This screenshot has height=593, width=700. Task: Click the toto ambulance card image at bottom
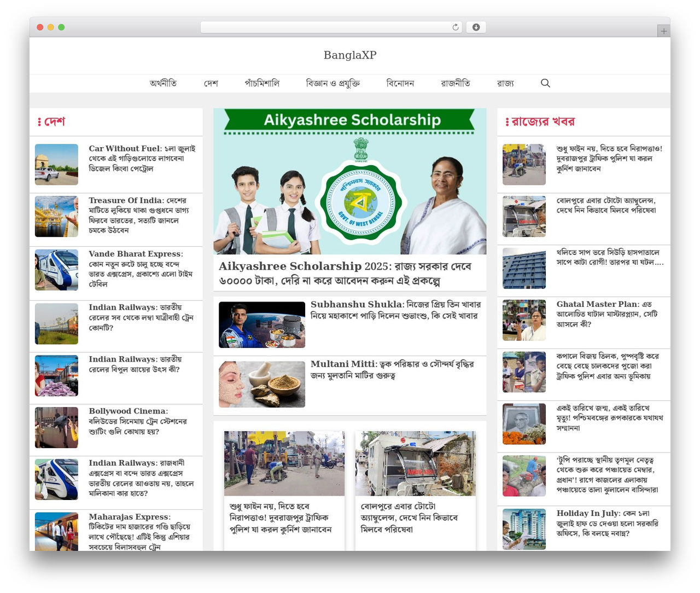(x=416, y=463)
